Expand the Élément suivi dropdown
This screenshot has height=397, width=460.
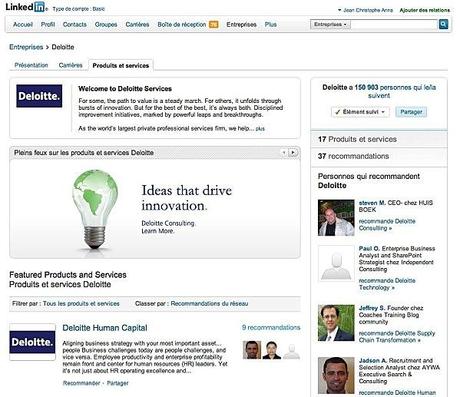click(x=360, y=112)
